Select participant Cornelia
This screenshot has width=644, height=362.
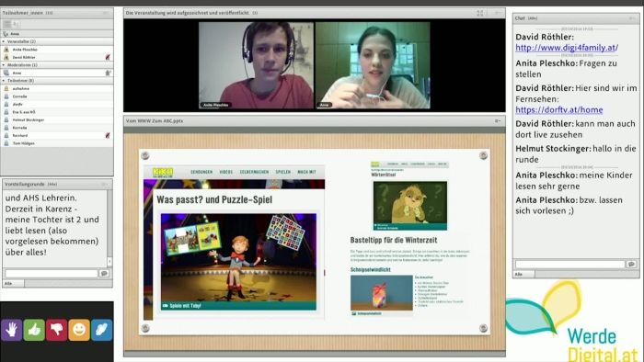[x=57, y=96]
